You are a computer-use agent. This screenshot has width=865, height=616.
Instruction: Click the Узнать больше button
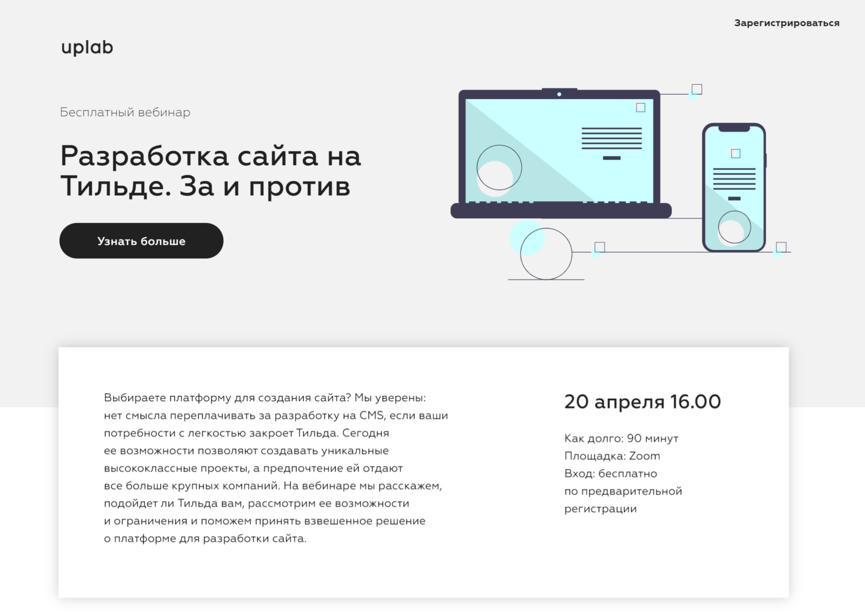141,241
